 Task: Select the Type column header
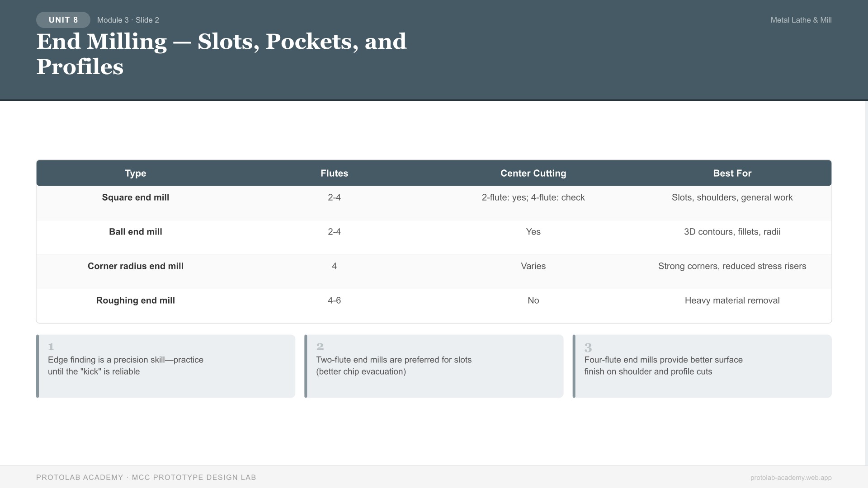[135, 173]
